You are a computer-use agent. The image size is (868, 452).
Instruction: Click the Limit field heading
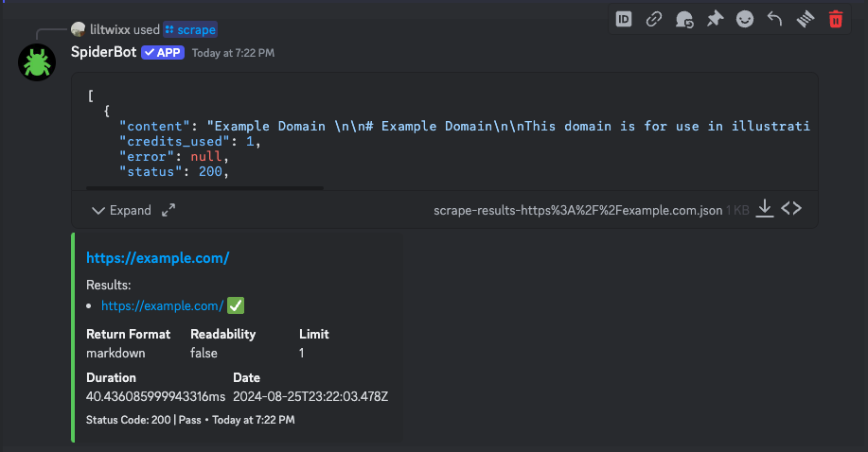tap(314, 334)
